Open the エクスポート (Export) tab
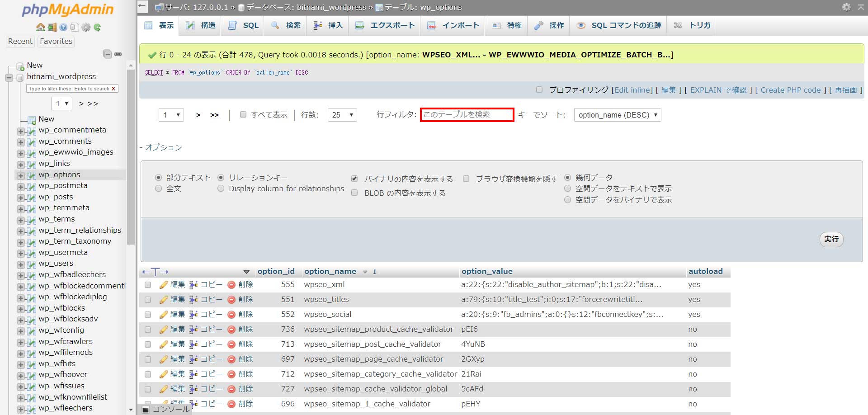 [385, 25]
